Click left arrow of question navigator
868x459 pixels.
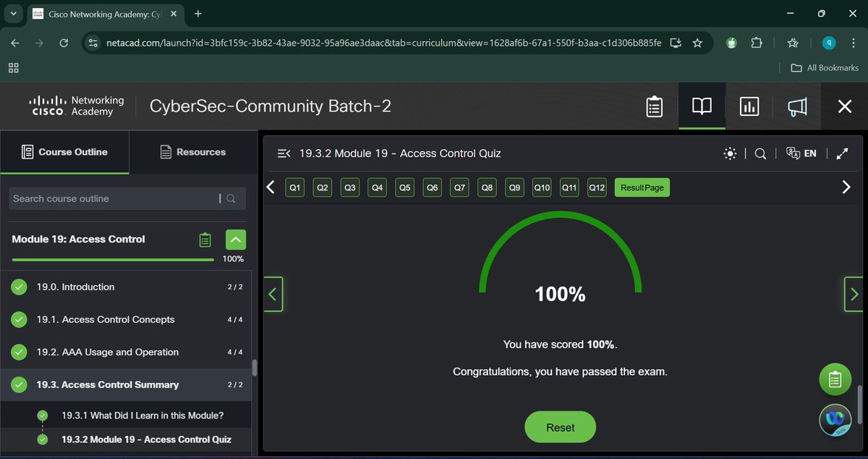(271, 188)
